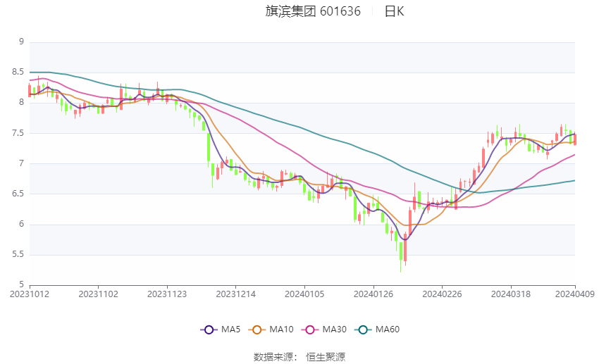
Task: Click the 20240105 date axis label
Action: coord(304,294)
